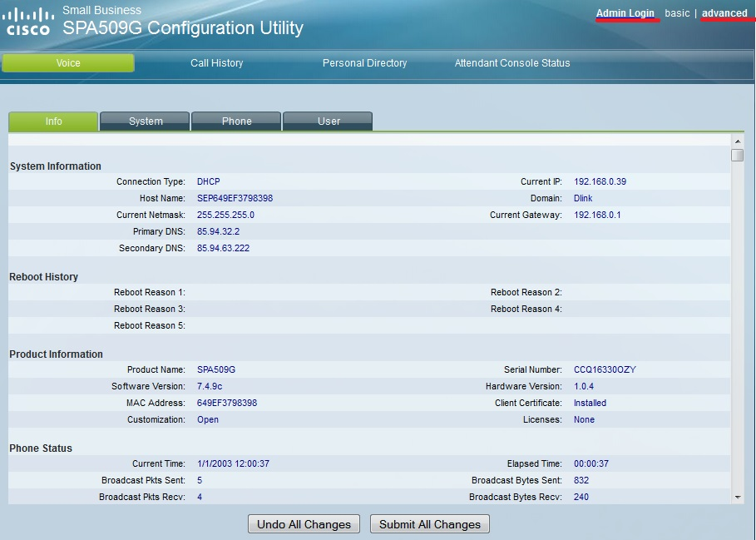Screen dimensions: 756x540
Task: Open the Call History tab
Action: pos(216,63)
